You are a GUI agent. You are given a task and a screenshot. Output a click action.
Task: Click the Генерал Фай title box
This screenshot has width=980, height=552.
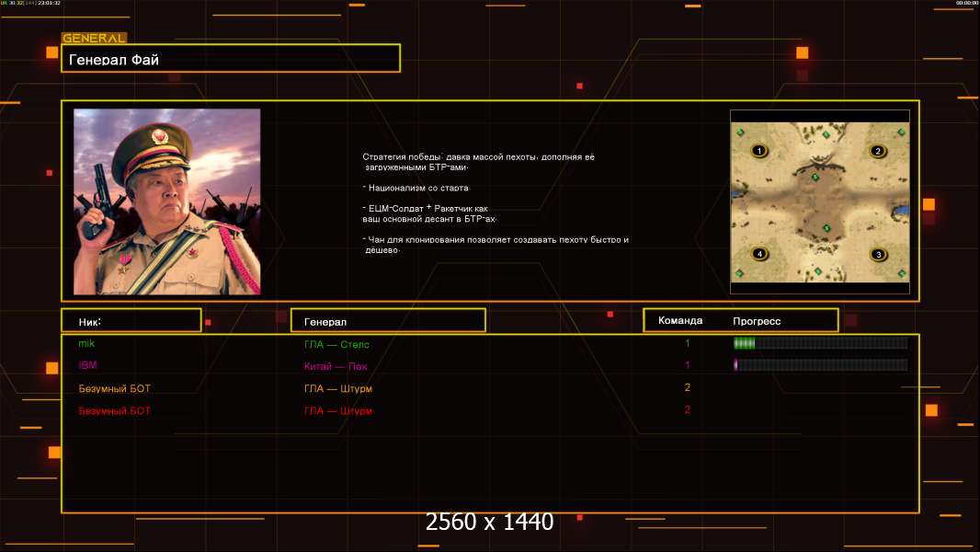[x=231, y=58]
